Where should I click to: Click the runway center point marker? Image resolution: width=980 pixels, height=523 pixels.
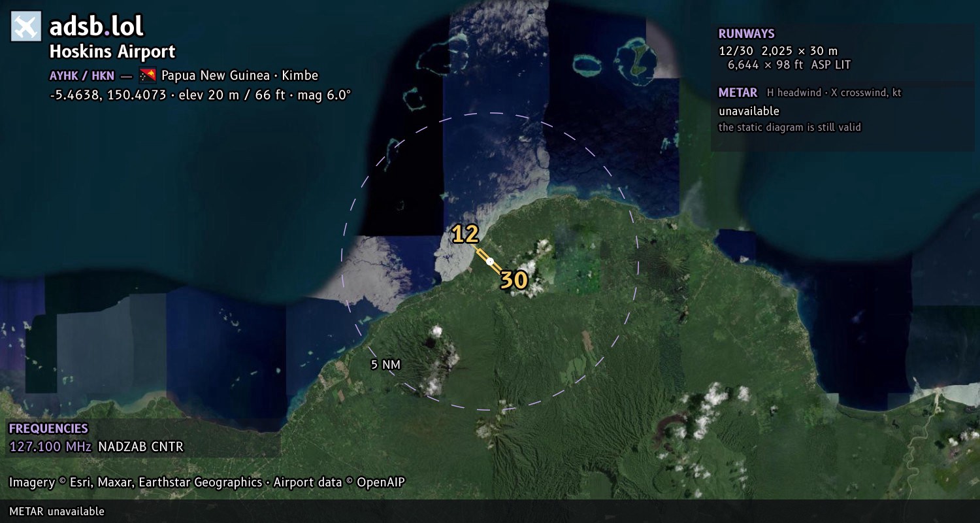click(x=490, y=261)
